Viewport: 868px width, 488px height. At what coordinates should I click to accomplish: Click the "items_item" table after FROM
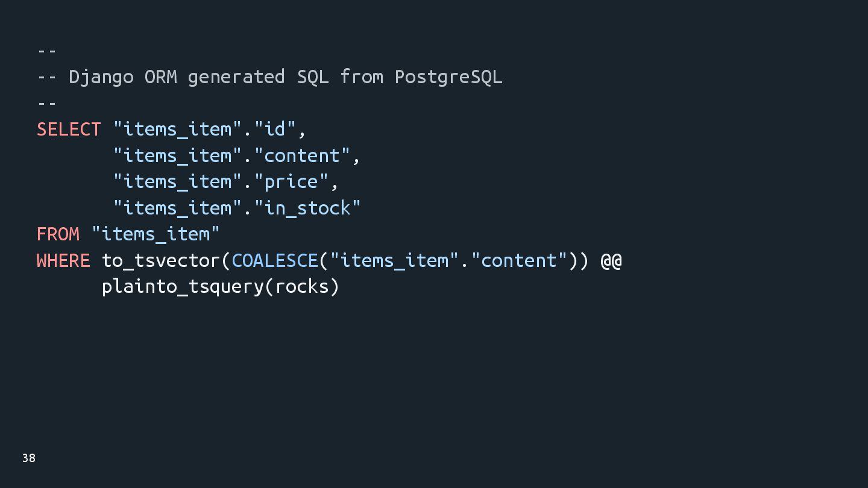click(156, 234)
